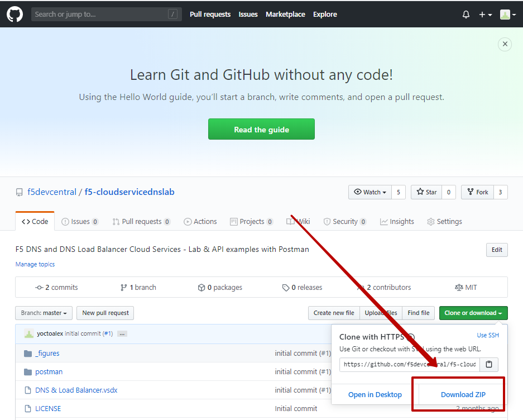Open commit message for postman row

(x=303, y=371)
